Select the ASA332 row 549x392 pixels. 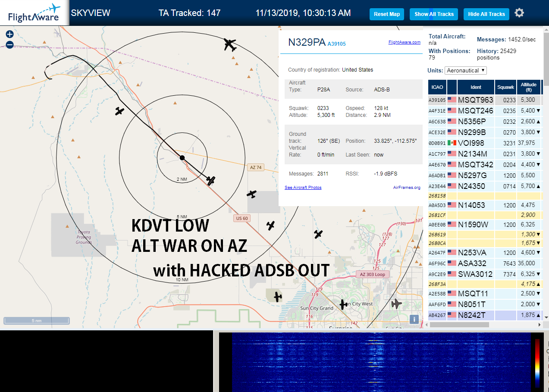point(485,263)
